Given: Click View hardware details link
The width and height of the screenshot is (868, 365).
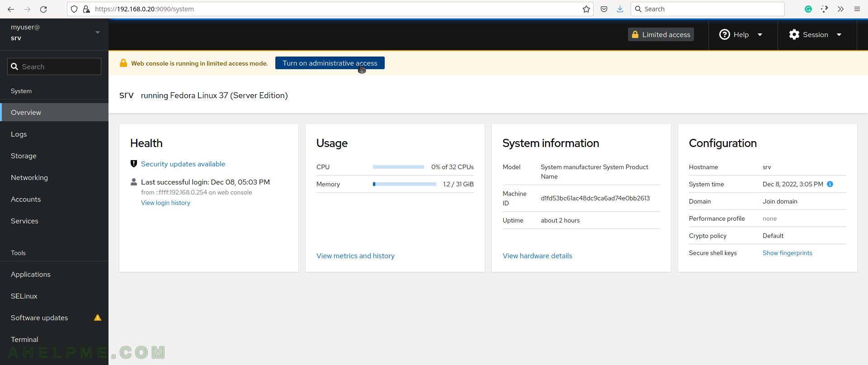Looking at the screenshot, I should point(538,256).
